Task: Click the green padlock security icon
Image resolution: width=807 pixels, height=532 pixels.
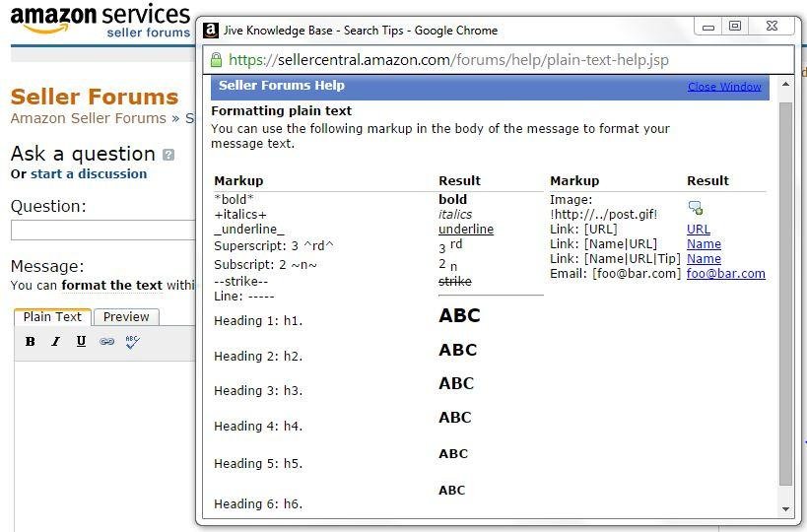Action: tap(216, 60)
